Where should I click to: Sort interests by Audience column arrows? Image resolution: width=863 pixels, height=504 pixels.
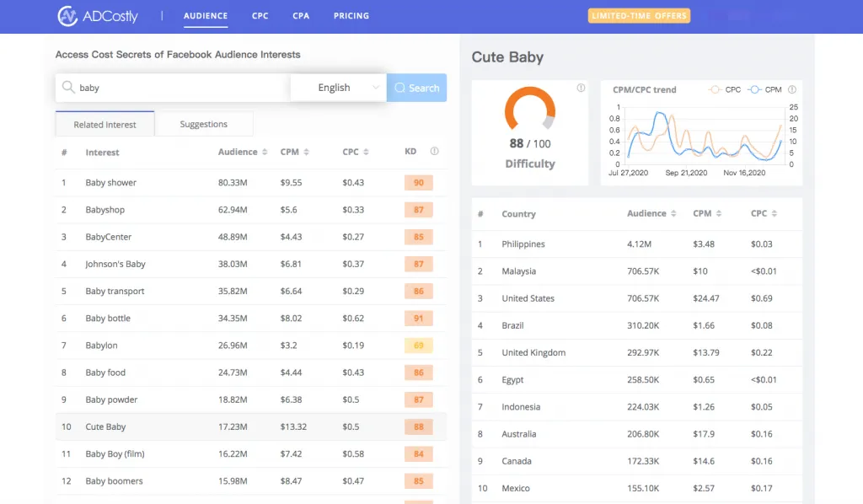265,153
